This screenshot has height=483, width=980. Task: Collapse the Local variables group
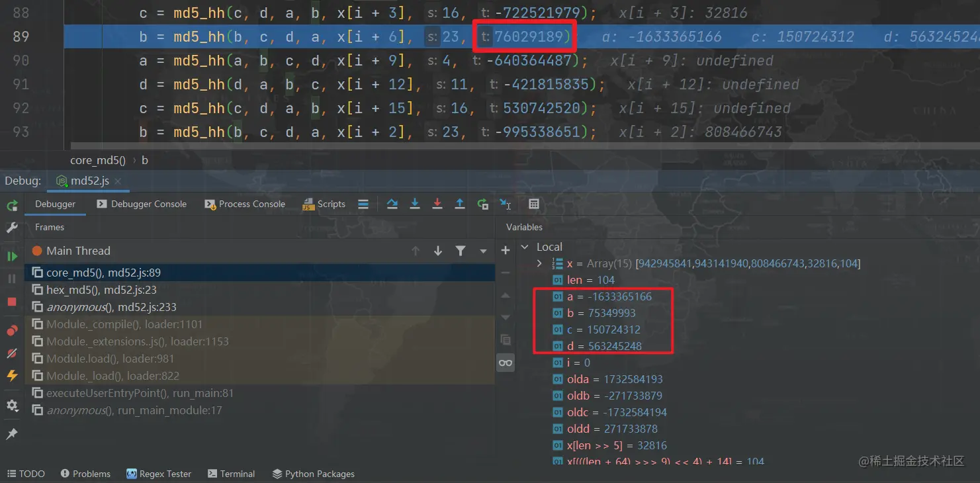tap(525, 247)
